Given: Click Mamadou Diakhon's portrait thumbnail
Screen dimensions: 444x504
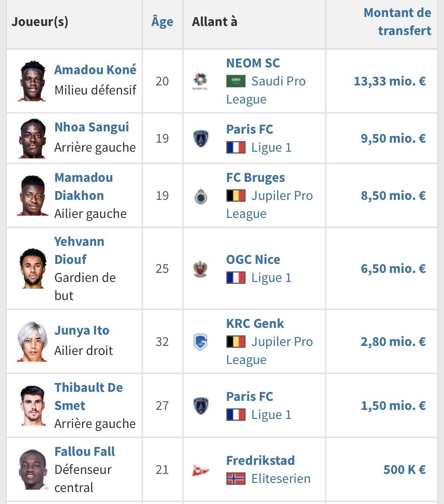Looking at the screenshot, I should pyautogui.click(x=33, y=195).
